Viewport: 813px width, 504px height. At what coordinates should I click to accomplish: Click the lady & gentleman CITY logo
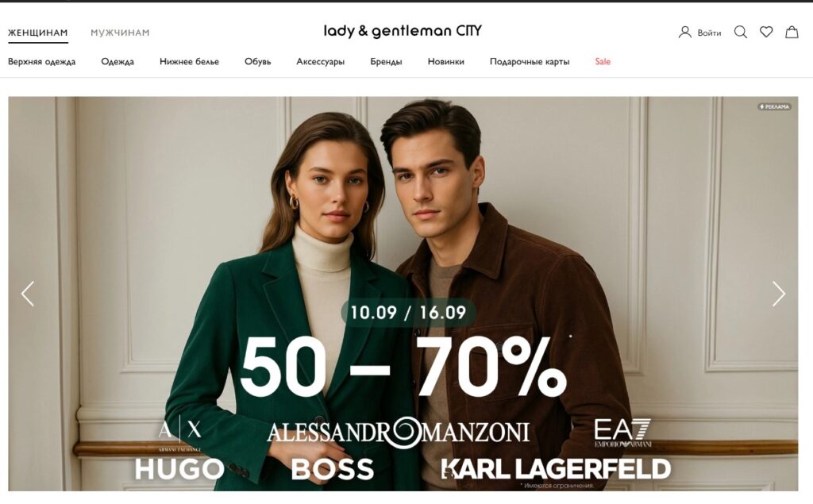[x=403, y=31]
